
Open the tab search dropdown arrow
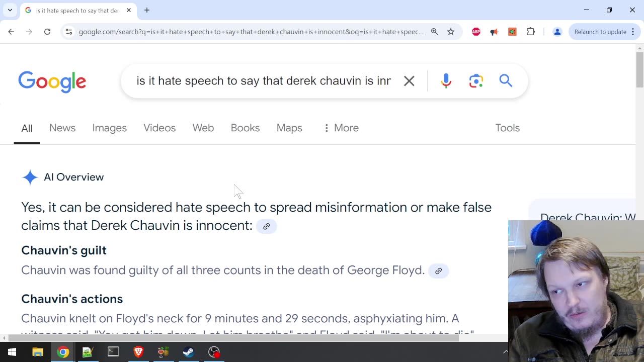tap(10, 10)
